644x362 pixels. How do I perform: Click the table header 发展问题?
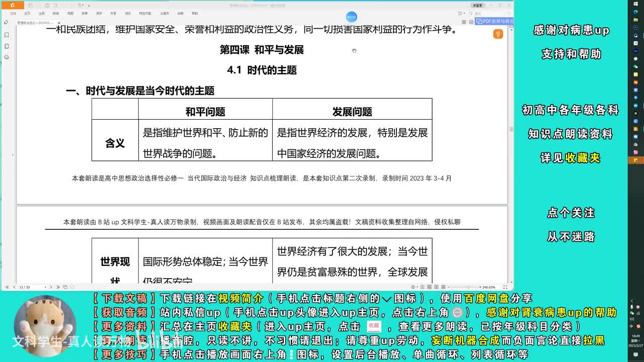[352, 112]
